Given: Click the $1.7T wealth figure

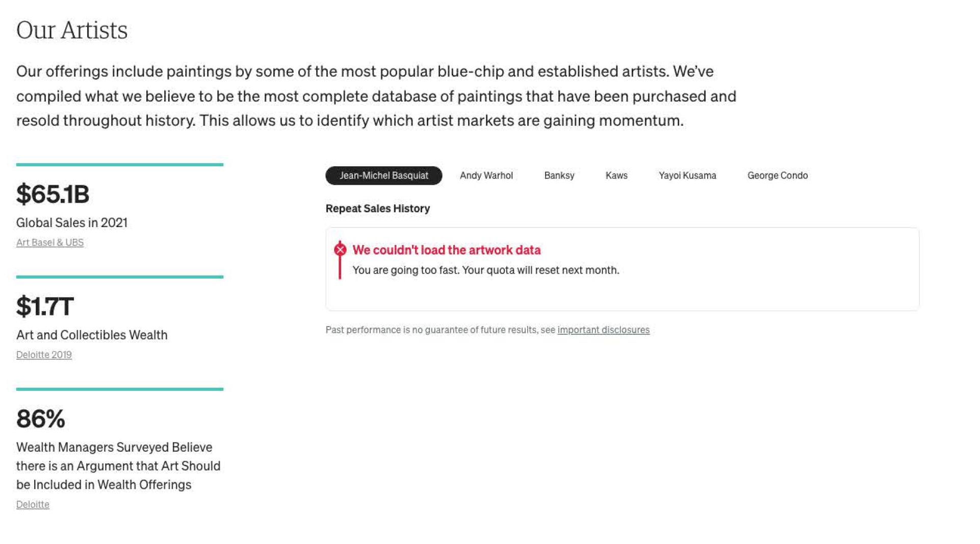Looking at the screenshot, I should click(45, 306).
